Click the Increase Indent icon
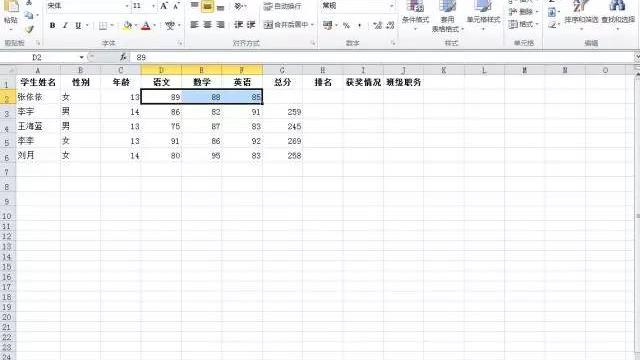This screenshot has width=640, height=360. 251,25
